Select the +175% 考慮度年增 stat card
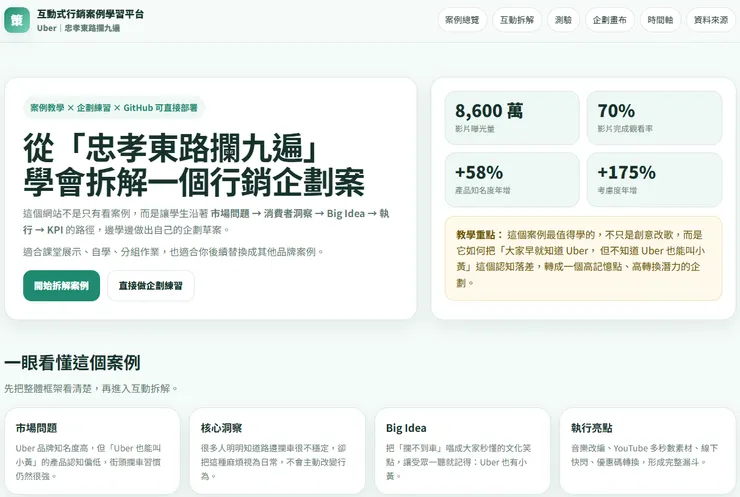Viewport: 740px width, 497px height. (x=654, y=180)
